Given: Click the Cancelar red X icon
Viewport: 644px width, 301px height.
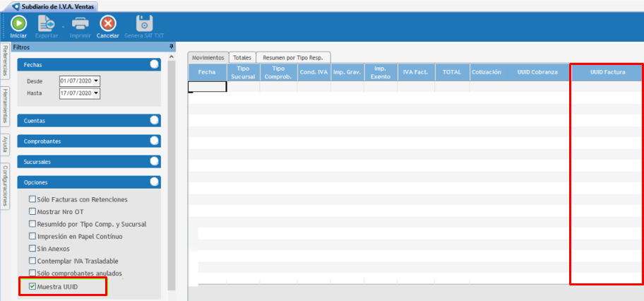Looking at the screenshot, I should tap(107, 23).
